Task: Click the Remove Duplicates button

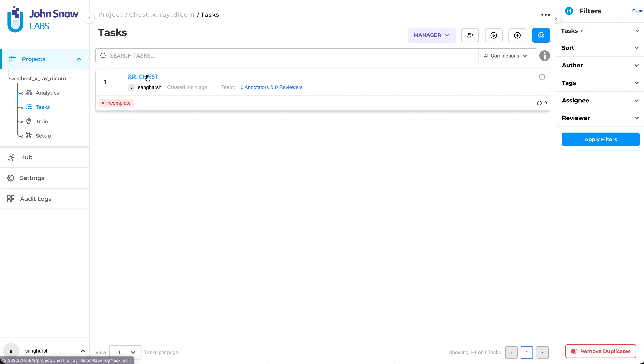Action: coord(600,351)
